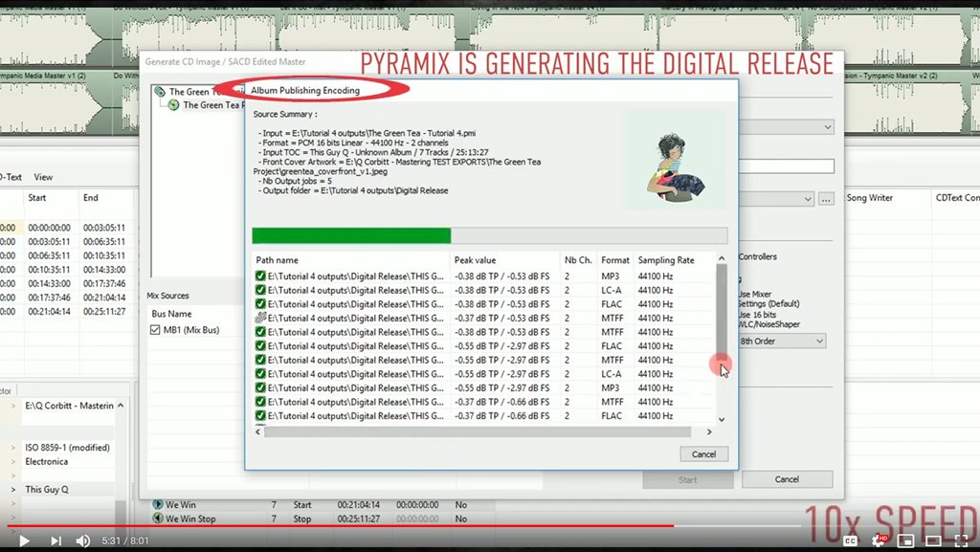Click the status icon of the FLAC -0.38 dB row
Viewport: 980px width, 552px height.
[260, 304]
